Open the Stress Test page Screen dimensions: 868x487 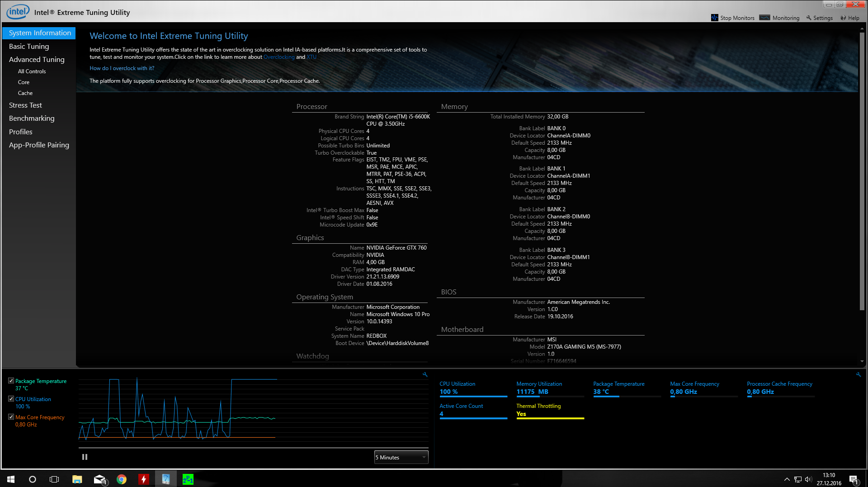25,105
